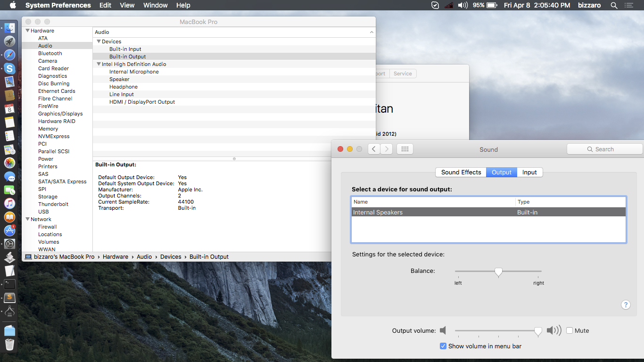Uncheck Show volume in menu bar

coord(443,346)
